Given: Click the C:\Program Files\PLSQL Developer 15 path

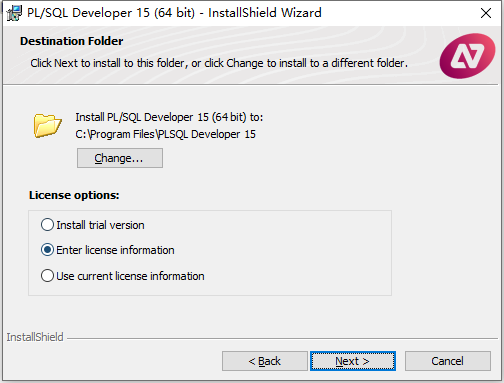Looking at the screenshot, I should 165,134.
